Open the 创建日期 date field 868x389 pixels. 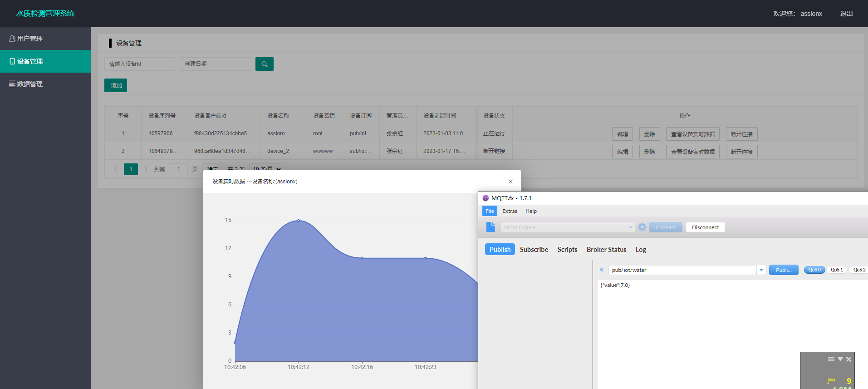(216, 64)
